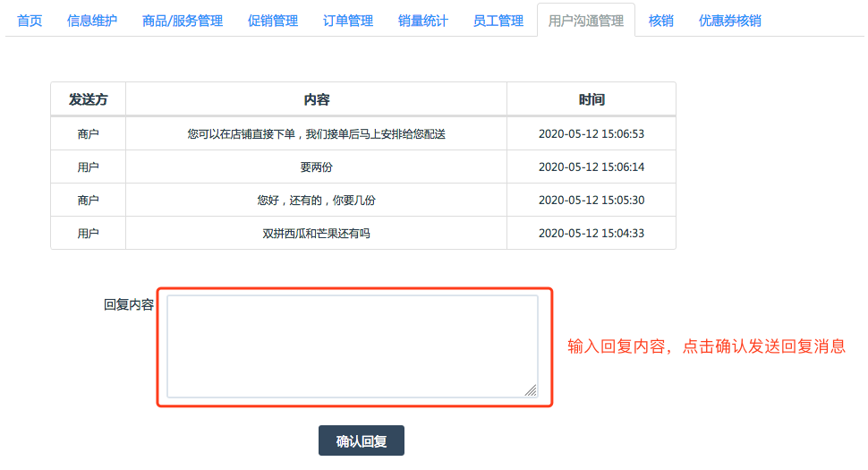Focus the 回复内容 text area
Screen dimensions: 868x470
click(352, 346)
